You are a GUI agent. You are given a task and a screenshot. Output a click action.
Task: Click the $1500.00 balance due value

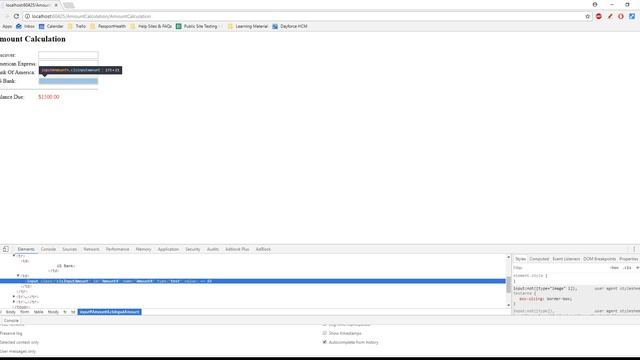click(49, 97)
